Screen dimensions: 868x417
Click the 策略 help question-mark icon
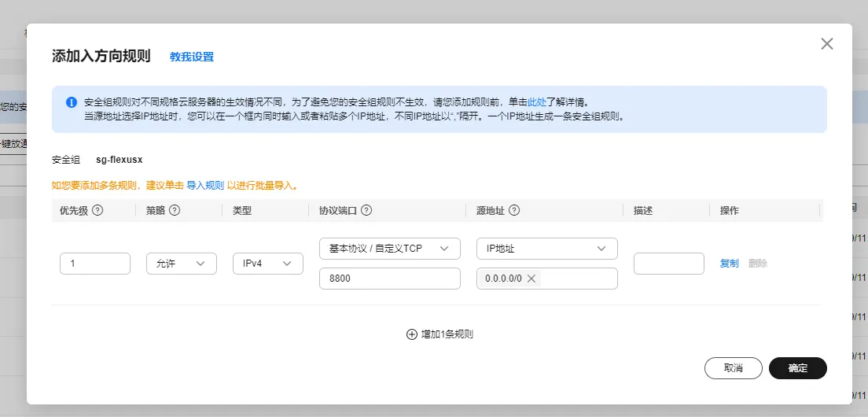(x=175, y=211)
